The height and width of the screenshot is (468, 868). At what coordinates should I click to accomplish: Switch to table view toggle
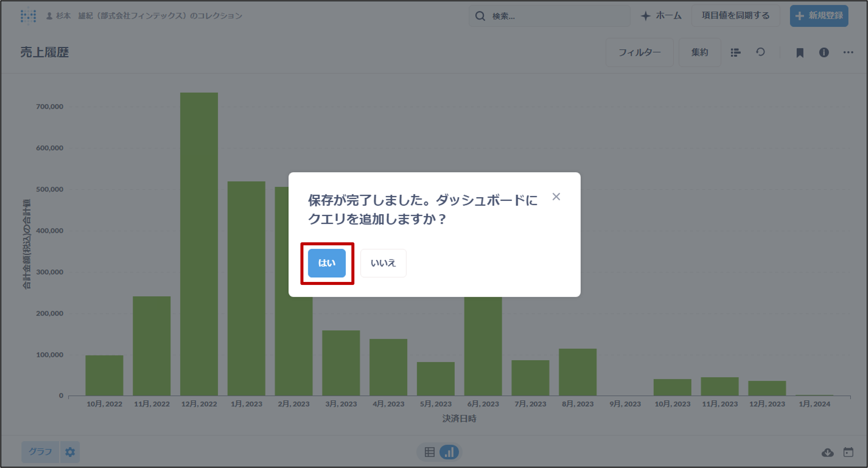429,452
